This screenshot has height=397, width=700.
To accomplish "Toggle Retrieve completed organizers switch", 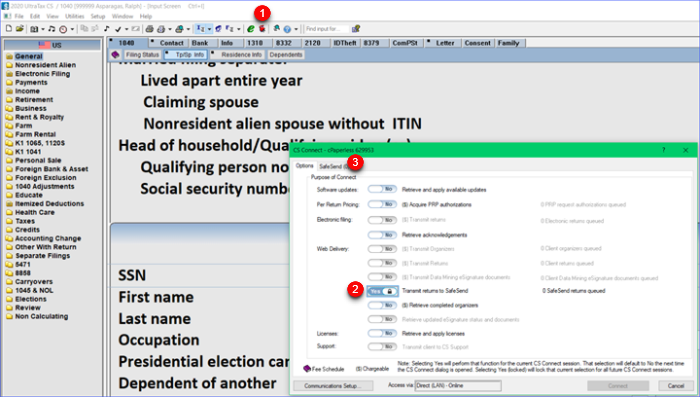I will click(x=382, y=305).
